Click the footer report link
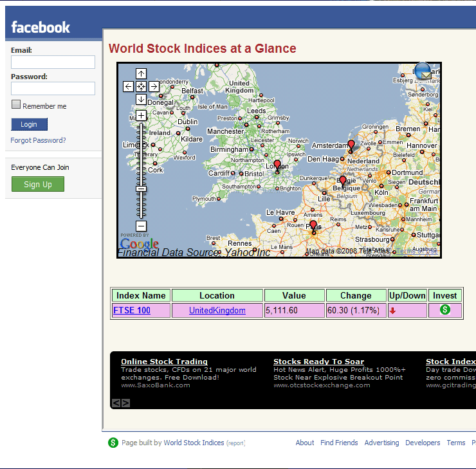 pyautogui.click(x=236, y=443)
